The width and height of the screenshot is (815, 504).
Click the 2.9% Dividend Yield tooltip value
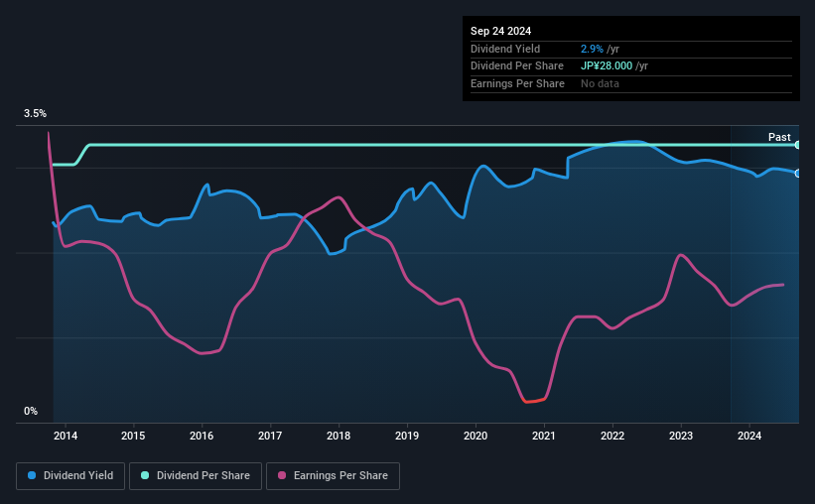point(592,49)
